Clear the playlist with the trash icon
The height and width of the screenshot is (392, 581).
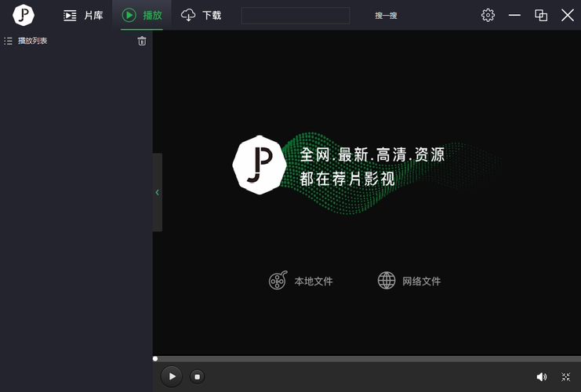pyautogui.click(x=142, y=41)
